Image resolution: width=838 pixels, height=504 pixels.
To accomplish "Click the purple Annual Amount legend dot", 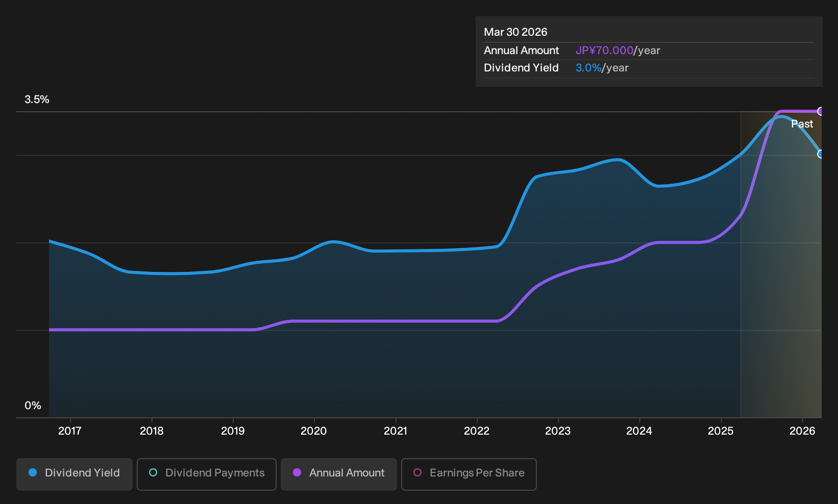I will [x=297, y=472].
